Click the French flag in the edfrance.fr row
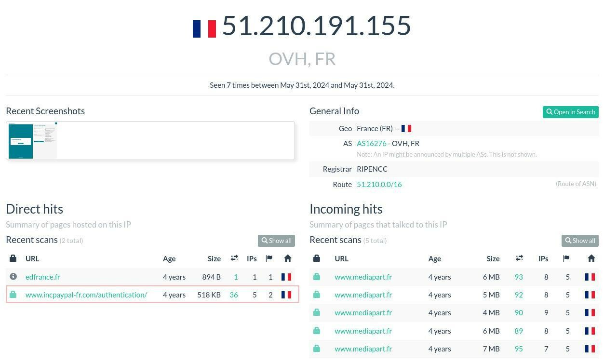 tap(286, 277)
